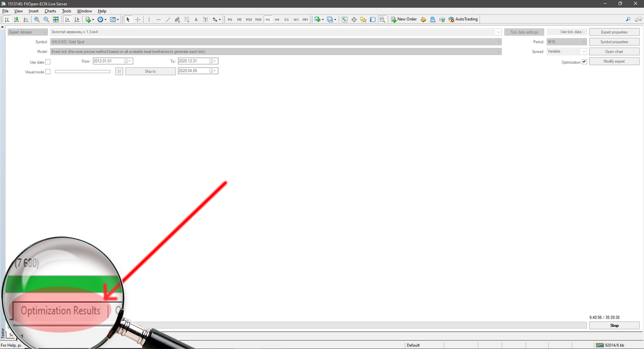Click the optimization progress bar

pyautogui.click(x=355, y=325)
